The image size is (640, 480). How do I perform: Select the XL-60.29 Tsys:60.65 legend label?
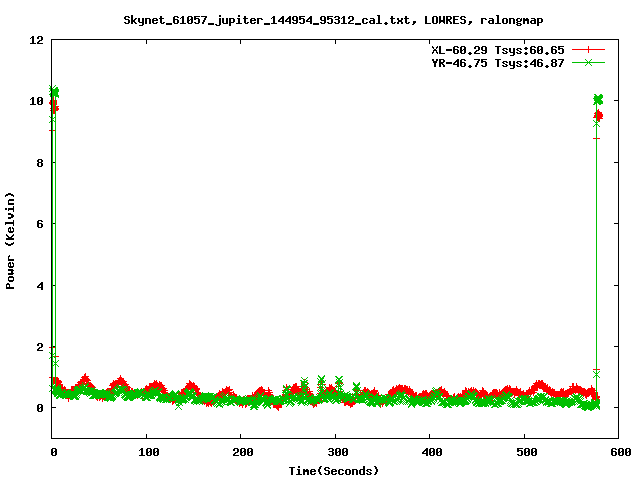[495, 49]
